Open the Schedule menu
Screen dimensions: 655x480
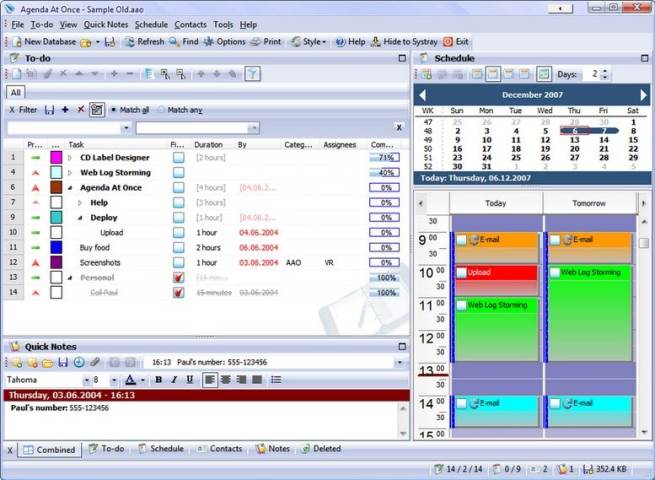151,24
